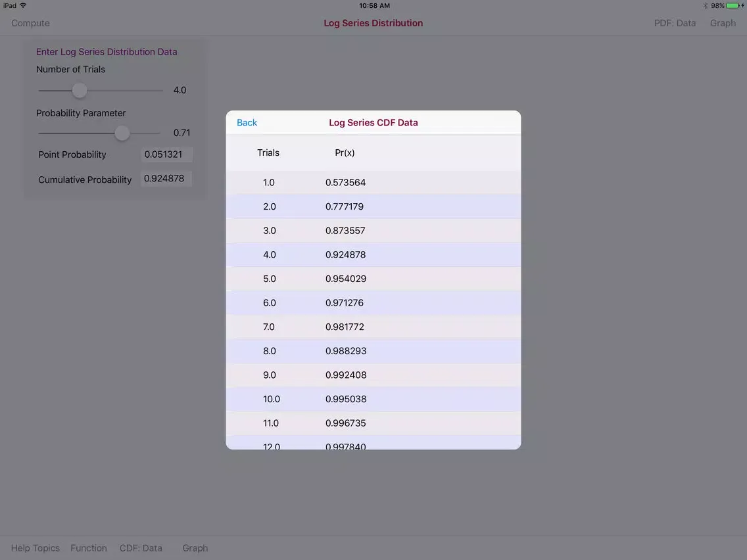Tap the Compute button

[30, 23]
